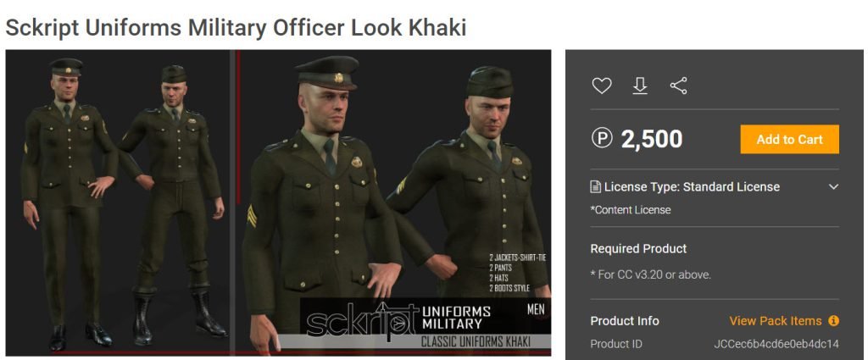Click the orange info icon by View Pack Items
The width and height of the screenshot is (868, 360).
click(x=834, y=321)
